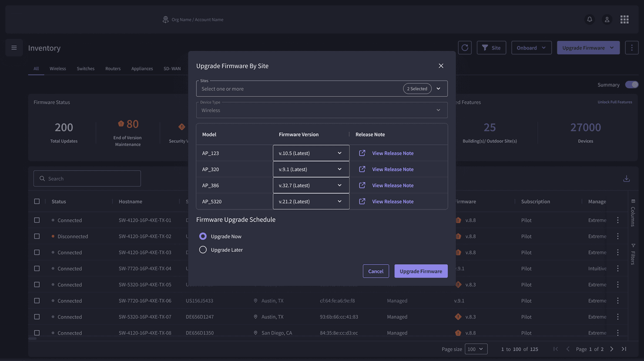Expand the Onboard dropdown button

[x=531, y=48]
